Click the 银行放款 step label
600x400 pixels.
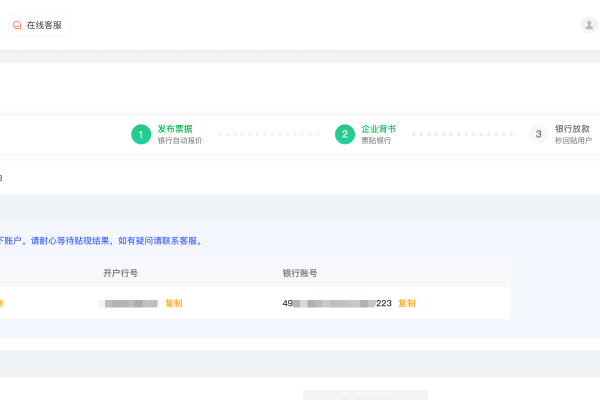click(x=572, y=129)
